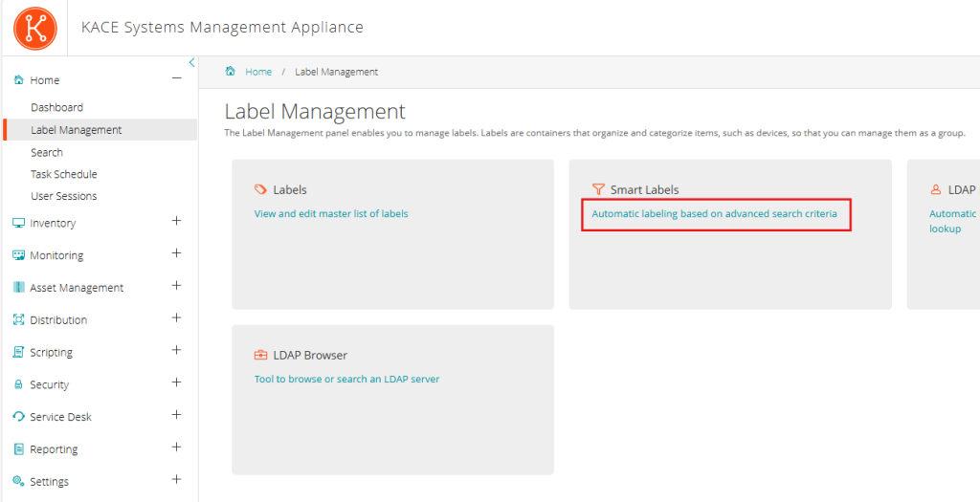Click the KACE orange logo icon

click(x=35, y=28)
